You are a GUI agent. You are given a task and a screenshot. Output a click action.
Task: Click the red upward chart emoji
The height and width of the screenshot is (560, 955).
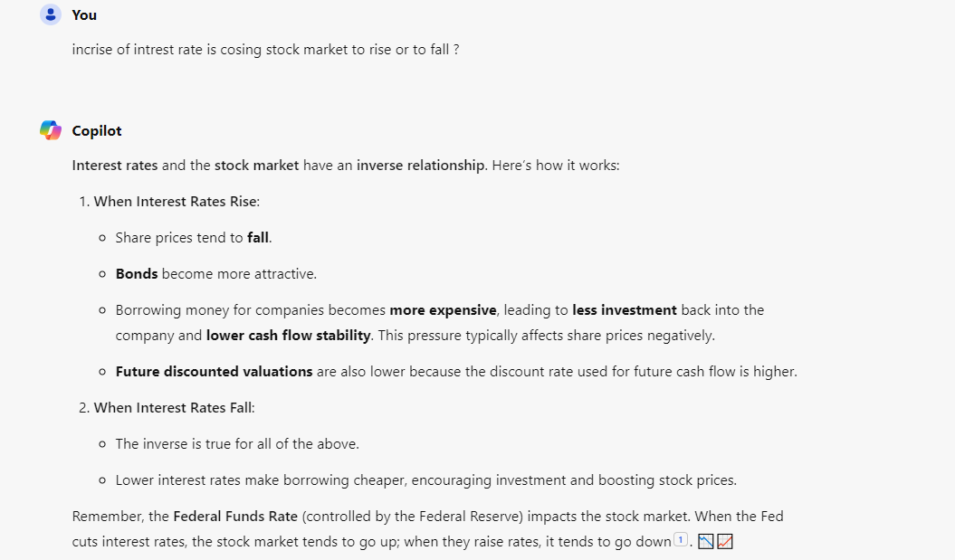(724, 542)
